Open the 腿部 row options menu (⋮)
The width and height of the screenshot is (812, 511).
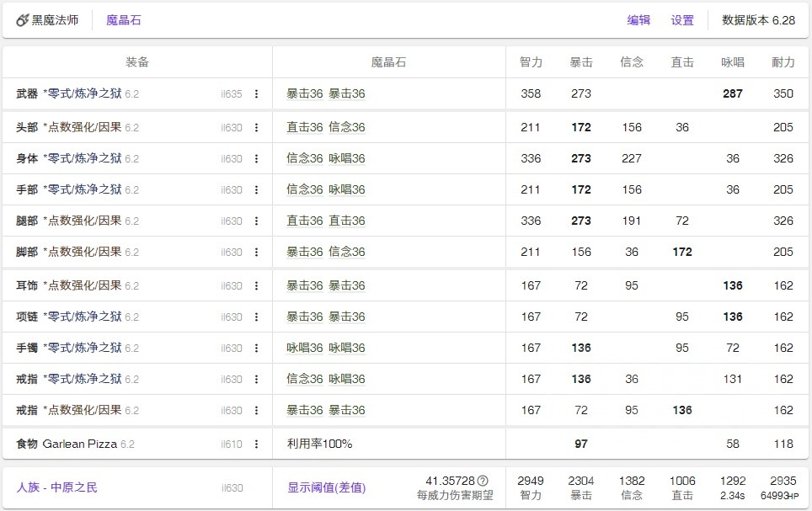pyautogui.click(x=257, y=221)
